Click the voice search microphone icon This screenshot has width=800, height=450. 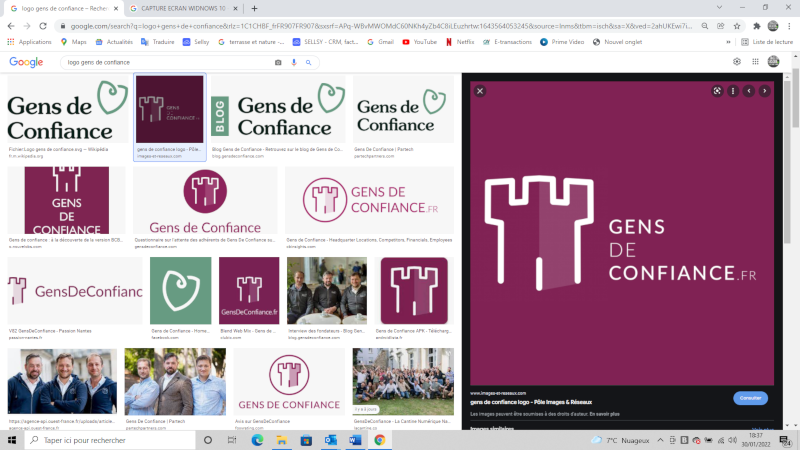point(294,62)
